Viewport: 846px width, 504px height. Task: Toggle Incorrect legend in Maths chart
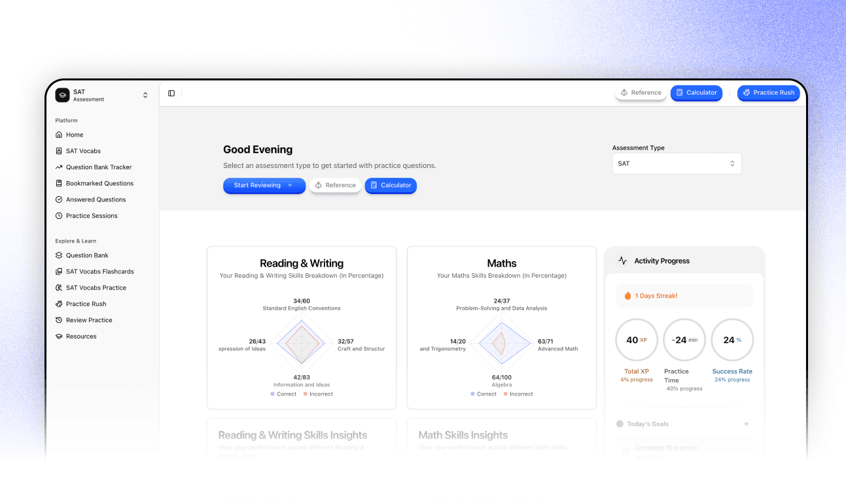click(x=518, y=394)
